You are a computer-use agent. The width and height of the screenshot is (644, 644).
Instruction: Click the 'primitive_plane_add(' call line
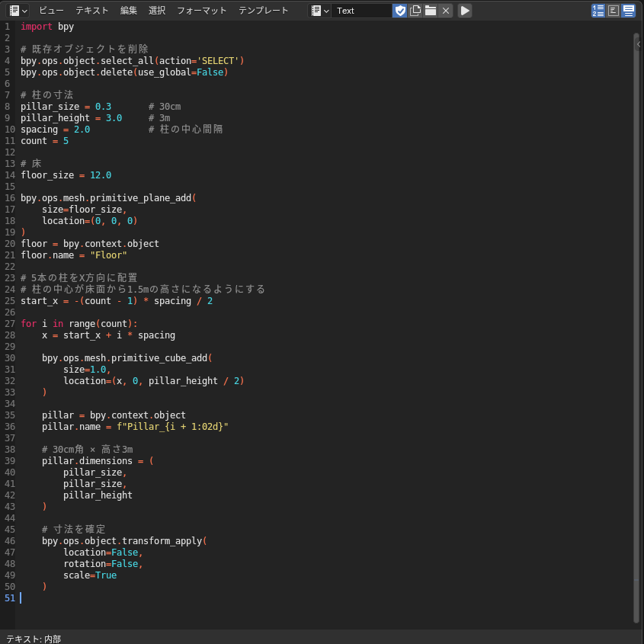[x=108, y=198]
